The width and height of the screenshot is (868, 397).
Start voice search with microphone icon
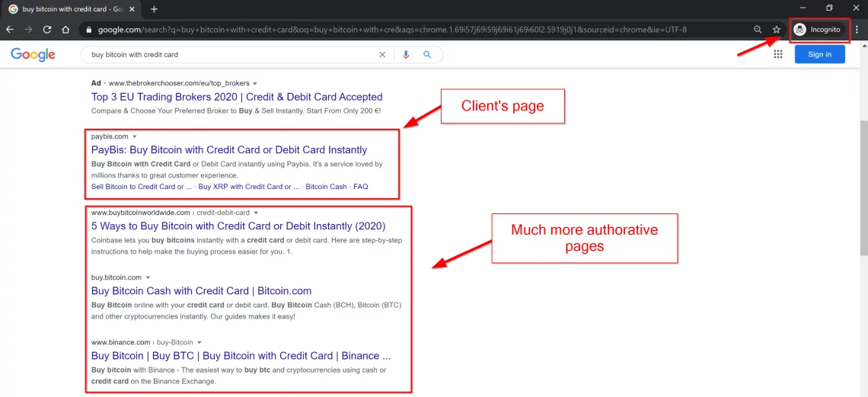[x=406, y=55]
